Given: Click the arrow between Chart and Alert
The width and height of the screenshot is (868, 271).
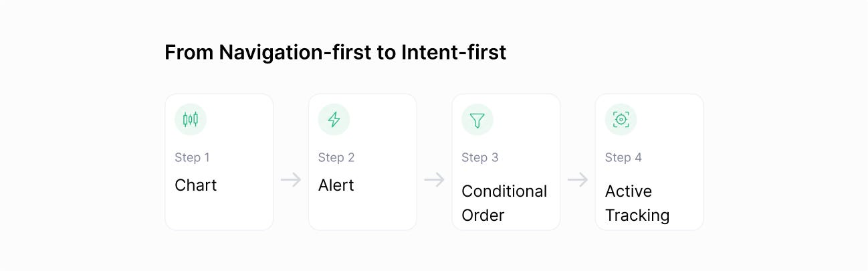Looking at the screenshot, I should tap(291, 179).
